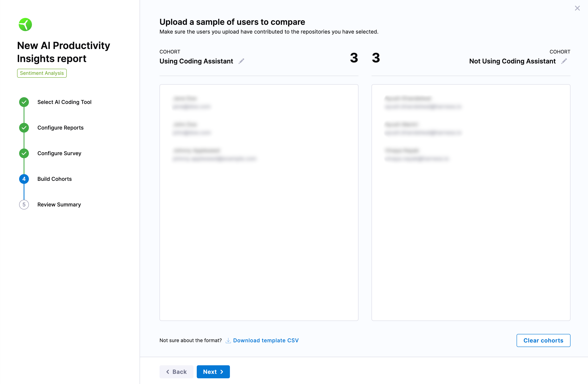This screenshot has height=384, width=588.
Task: Click the Configure Reports step checkmark icon
Action: point(24,128)
